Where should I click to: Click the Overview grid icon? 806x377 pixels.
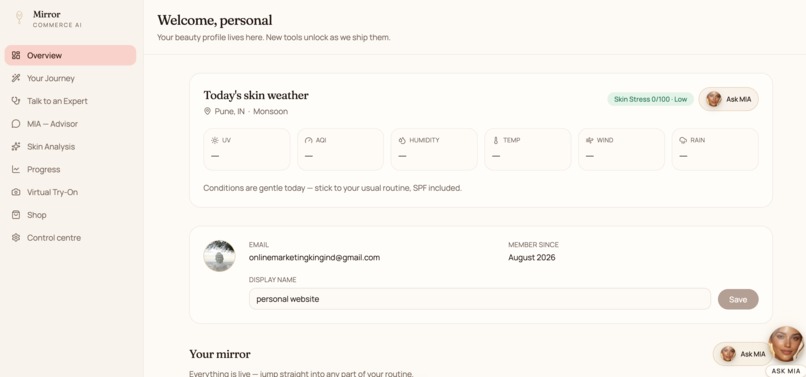click(x=16, y=55)
